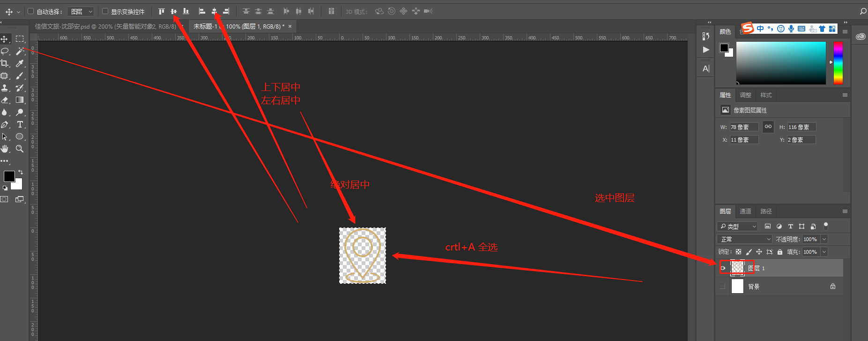Viewport: 868px width, 341px height.
Task: Toggle lock transparent pixels
Action: (738, 252)
